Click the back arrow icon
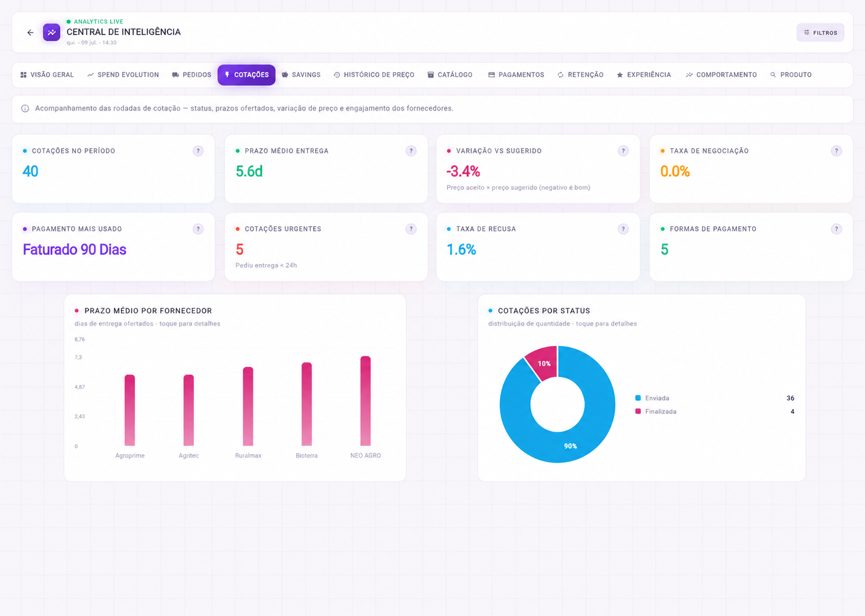This screenshot has height=616, width=865. [30, 33]
